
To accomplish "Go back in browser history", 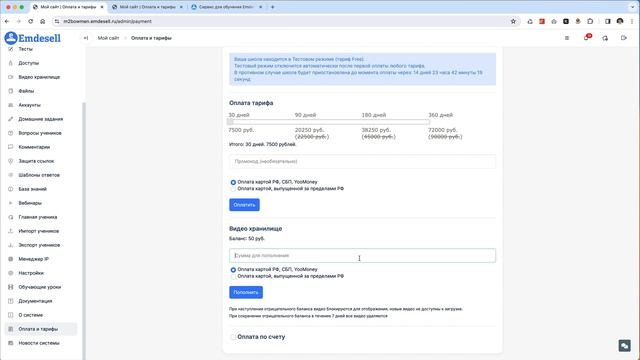I will 7,21.
